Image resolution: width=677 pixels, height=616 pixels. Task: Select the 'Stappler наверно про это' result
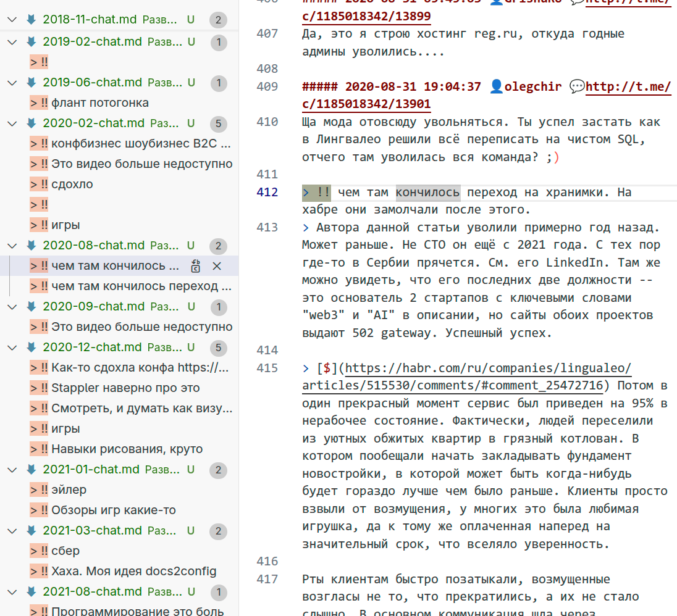pos(125,388)
